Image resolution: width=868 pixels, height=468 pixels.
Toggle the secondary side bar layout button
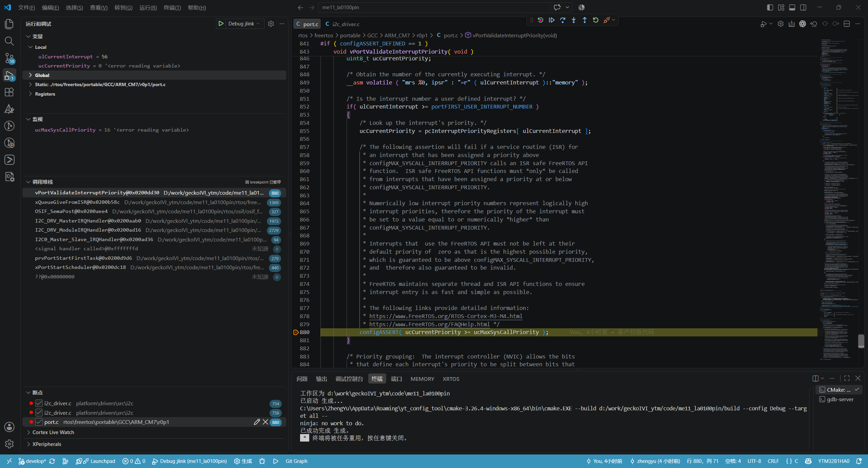803,7
